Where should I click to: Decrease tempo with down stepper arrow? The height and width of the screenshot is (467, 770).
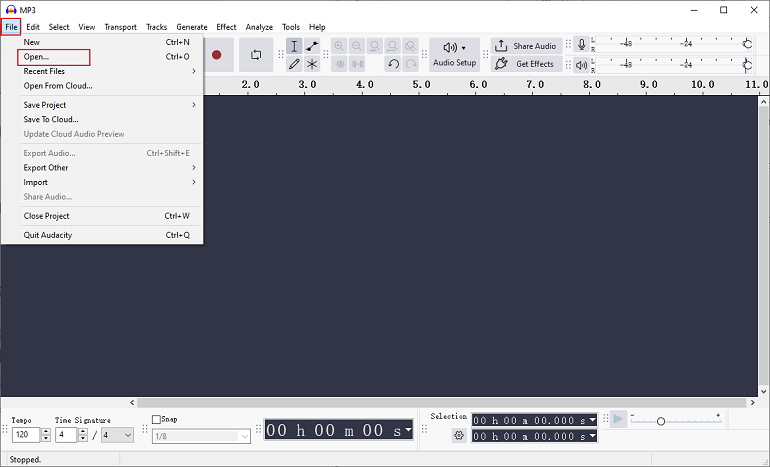click(46, 438)
